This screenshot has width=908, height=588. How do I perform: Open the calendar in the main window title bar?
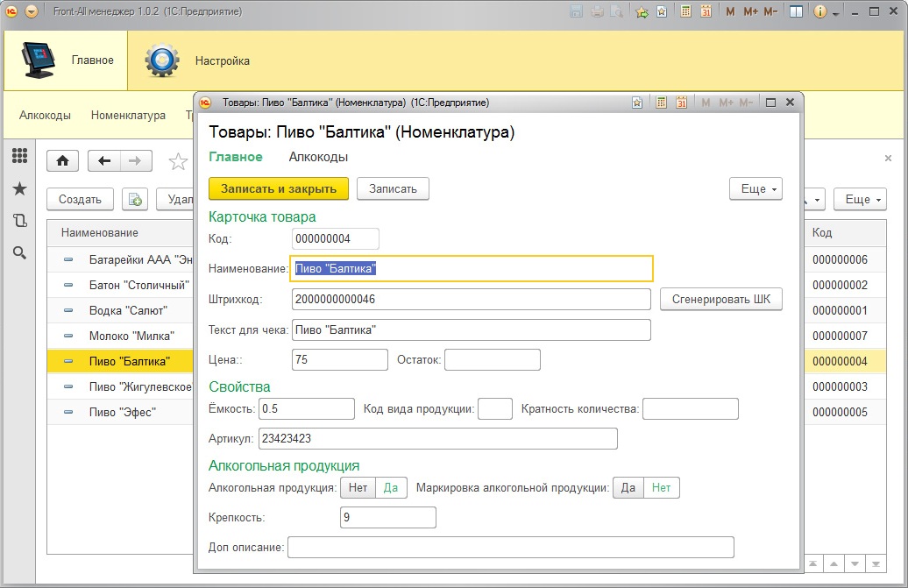point(706,11)
